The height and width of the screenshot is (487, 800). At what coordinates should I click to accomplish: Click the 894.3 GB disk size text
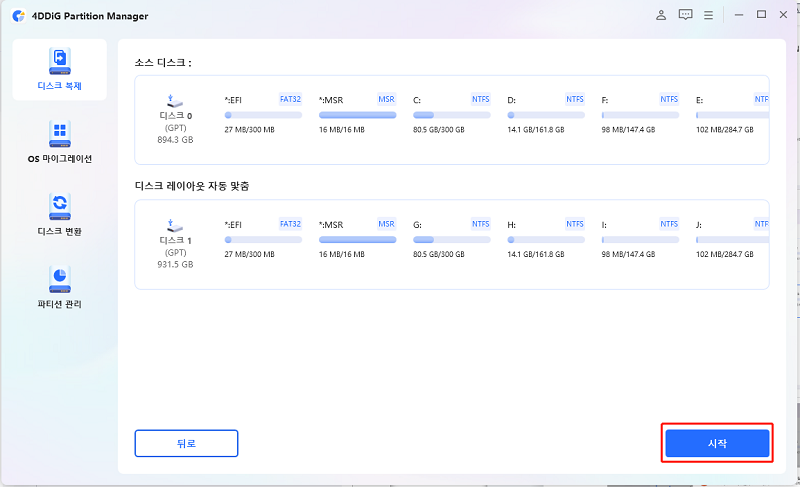(x=175, y=140)
